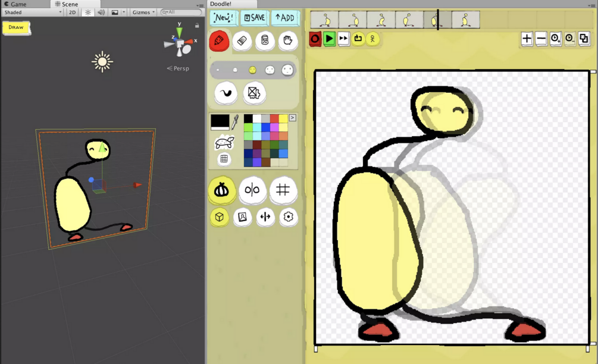598x364 pixels.
Task: Click the Scene view sun light gizmo
Action: pos(102,62)
